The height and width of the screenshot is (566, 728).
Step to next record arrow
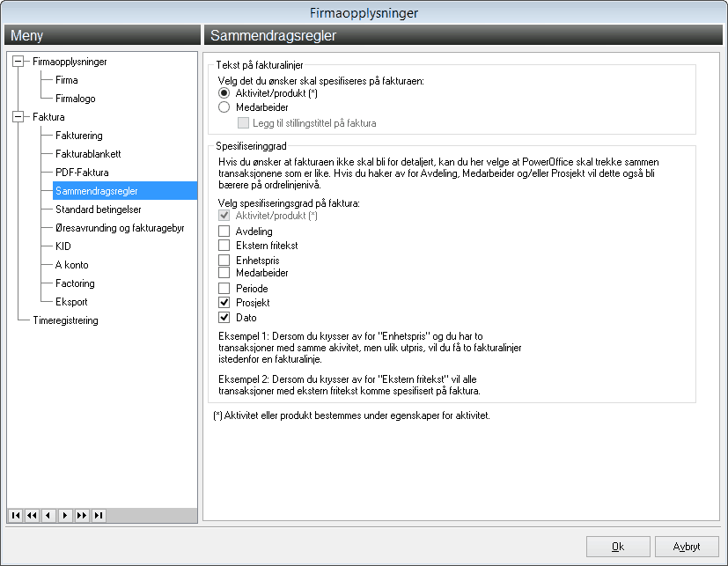coord(65,516)
